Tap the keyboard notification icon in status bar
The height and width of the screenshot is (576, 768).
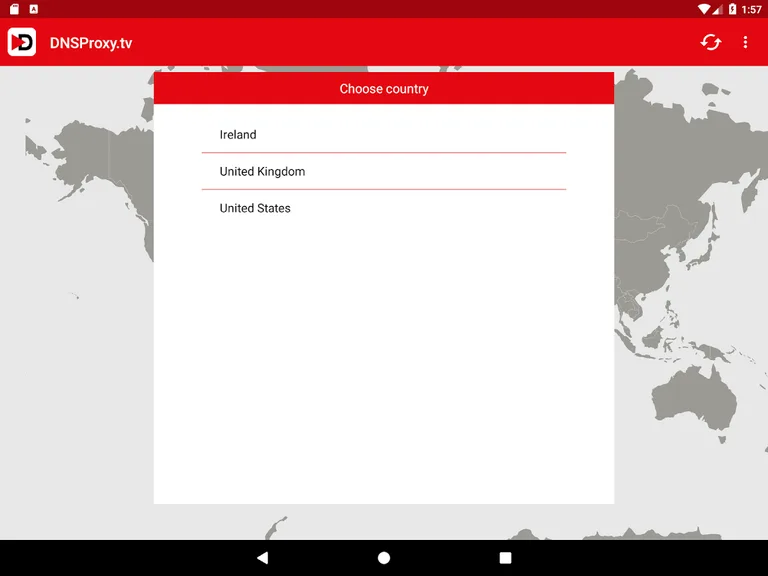pyautogui.click(x=33, y=9)
